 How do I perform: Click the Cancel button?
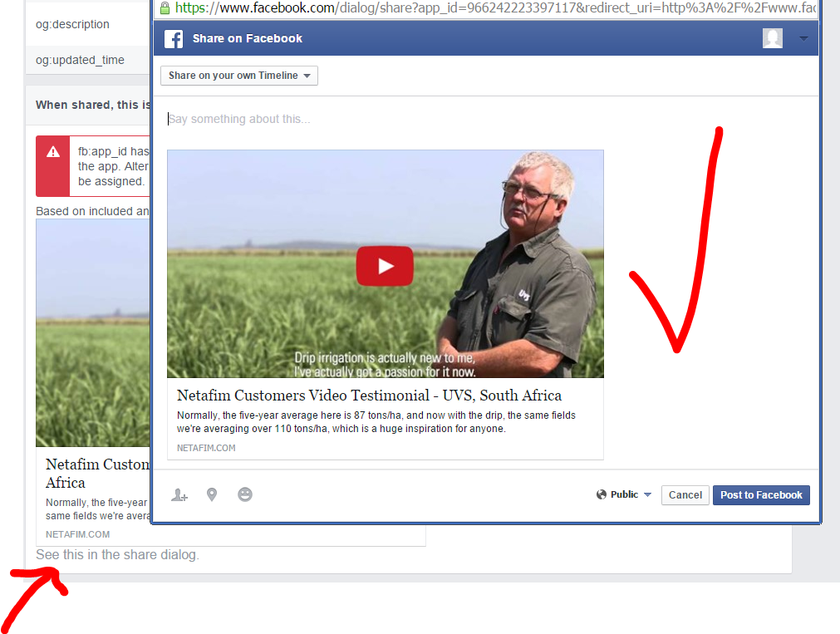click(685, 495)
